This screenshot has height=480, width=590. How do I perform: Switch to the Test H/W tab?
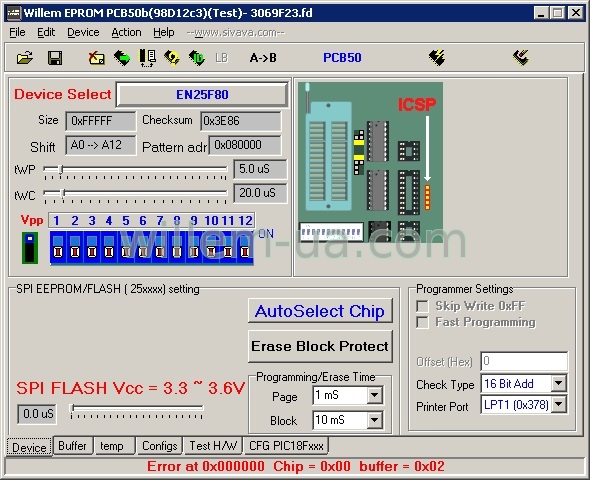pyautogui.click(x=213, y=446)
